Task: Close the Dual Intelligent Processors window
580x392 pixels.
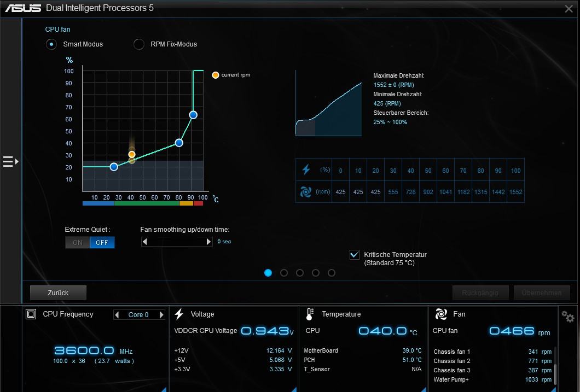Action: pyautogui.click(x=569, y=9)
